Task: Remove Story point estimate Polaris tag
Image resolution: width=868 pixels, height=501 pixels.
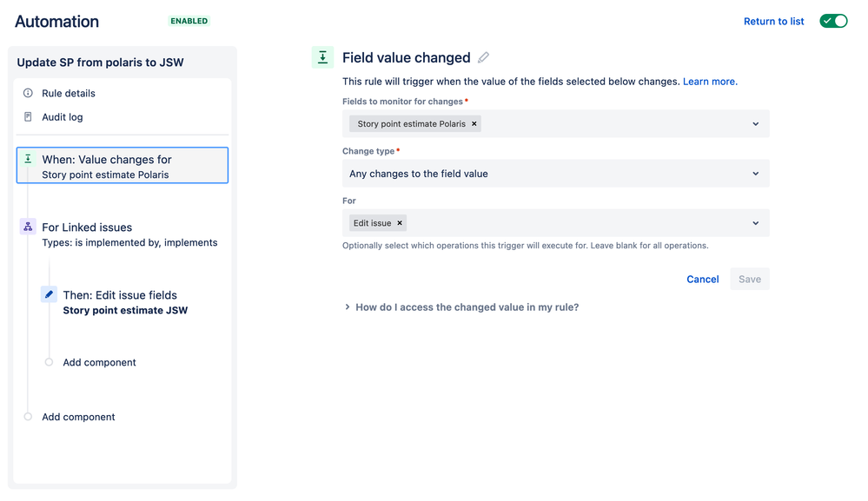Action: pos(474,124)
